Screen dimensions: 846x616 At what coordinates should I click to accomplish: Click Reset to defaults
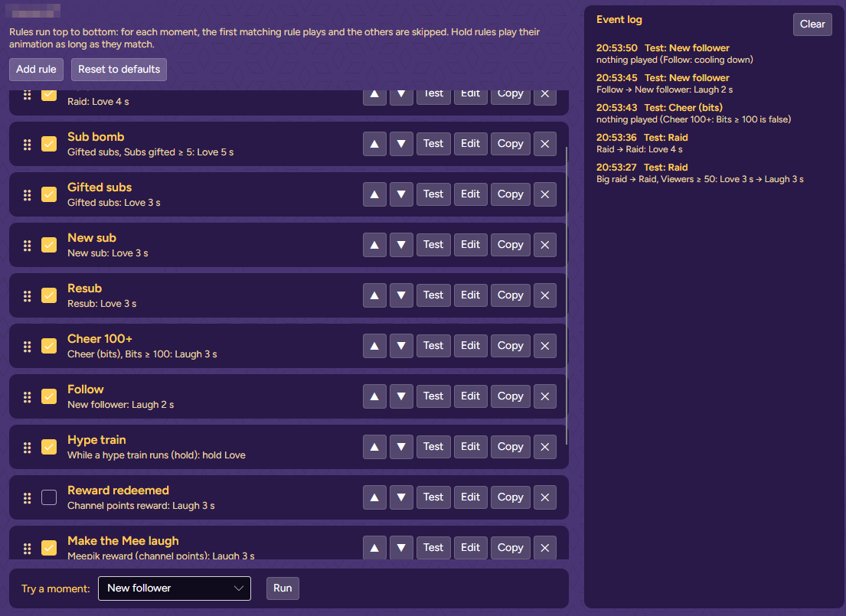(x=119, y=70)
